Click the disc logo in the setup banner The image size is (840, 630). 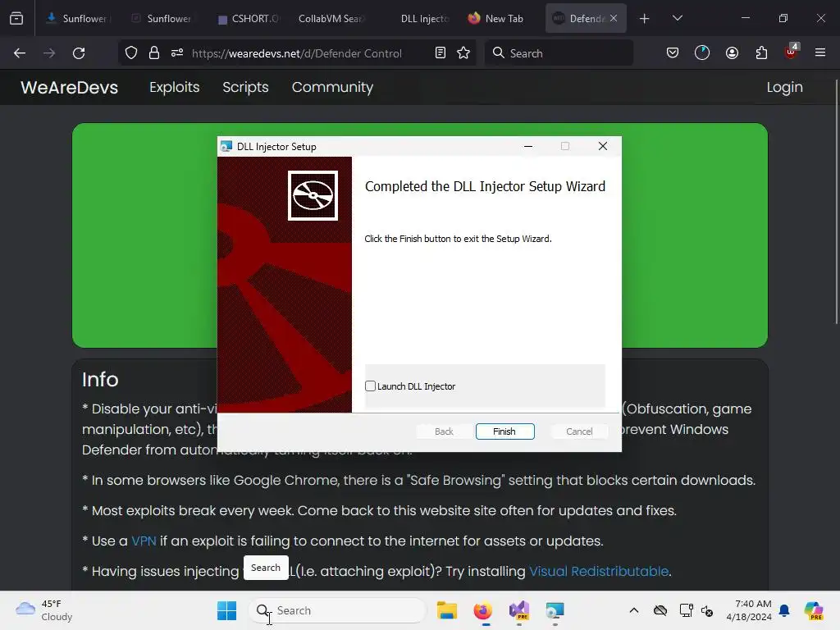coord(313,195)
